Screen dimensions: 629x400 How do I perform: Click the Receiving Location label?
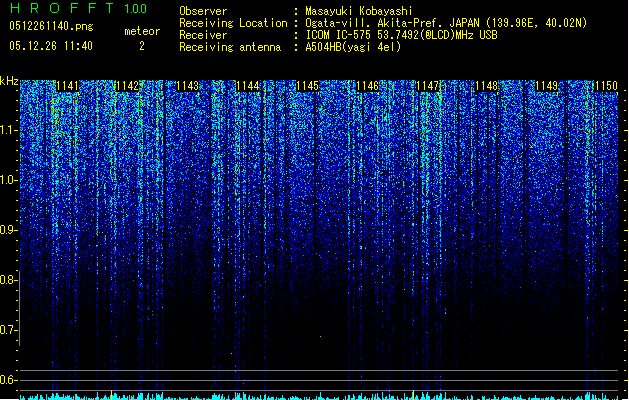(x=233, y=23)
